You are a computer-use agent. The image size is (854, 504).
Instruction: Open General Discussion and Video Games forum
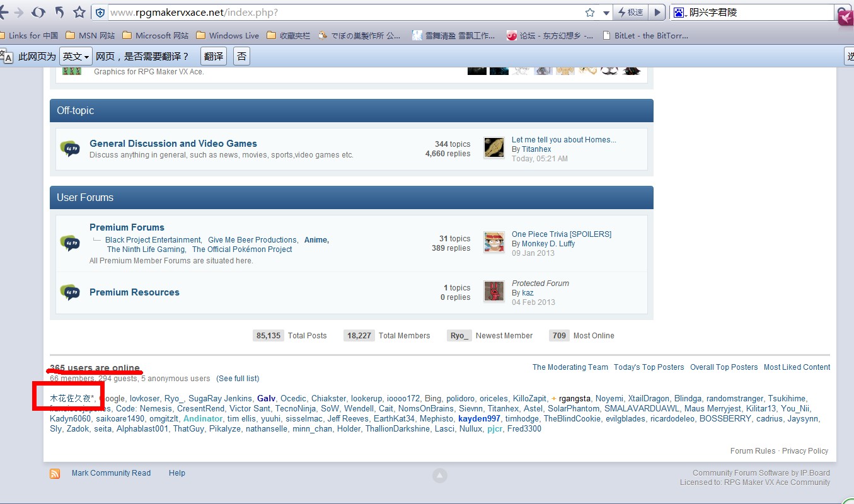(x=173, y=144)
